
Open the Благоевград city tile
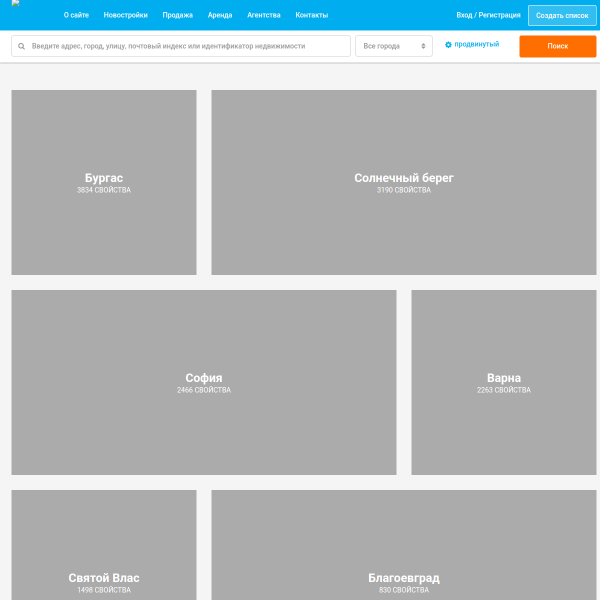pyautogui.click(x=404, y=545)
